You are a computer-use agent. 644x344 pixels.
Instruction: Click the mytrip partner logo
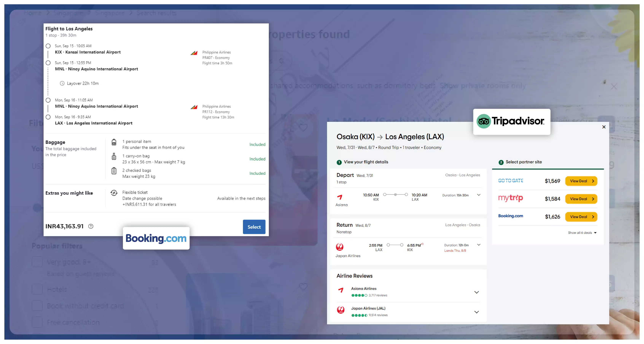point(510,198)
